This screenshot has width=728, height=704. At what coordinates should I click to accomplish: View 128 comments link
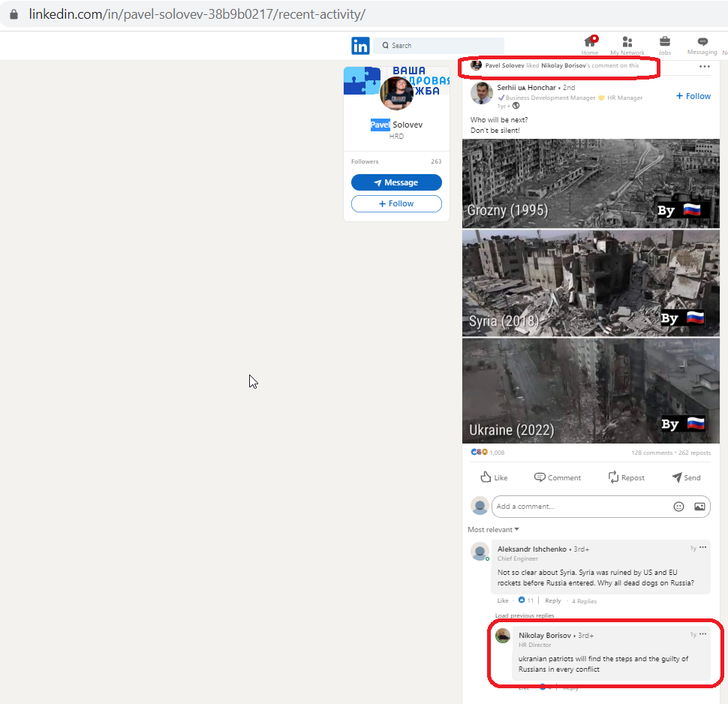(651, 453)
